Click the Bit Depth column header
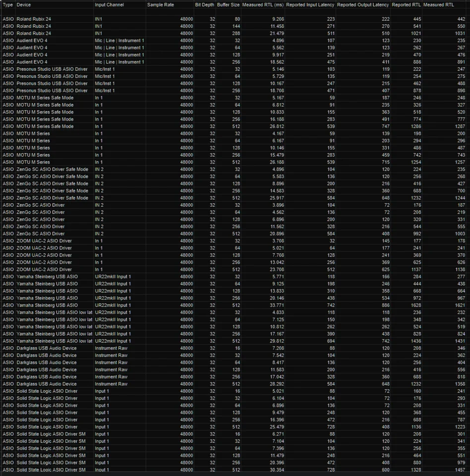Image resolution: width=470 pixels, height=476 pixels. click(205, 4)
